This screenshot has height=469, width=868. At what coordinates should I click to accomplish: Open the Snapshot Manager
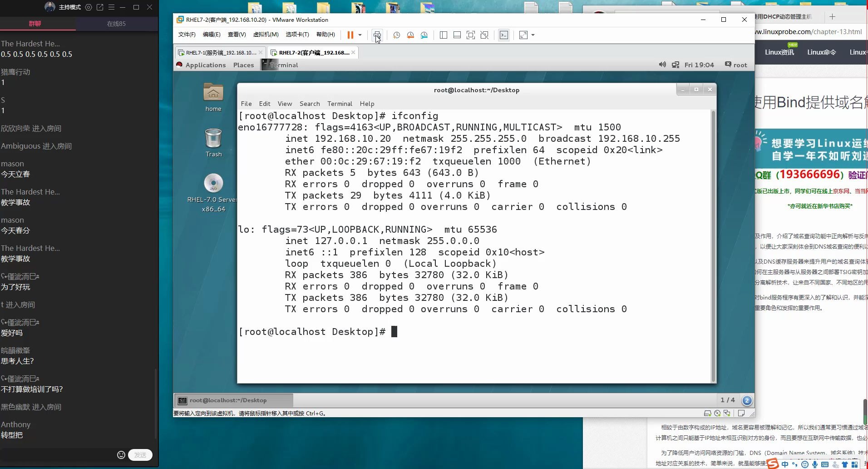coord(424,35)
